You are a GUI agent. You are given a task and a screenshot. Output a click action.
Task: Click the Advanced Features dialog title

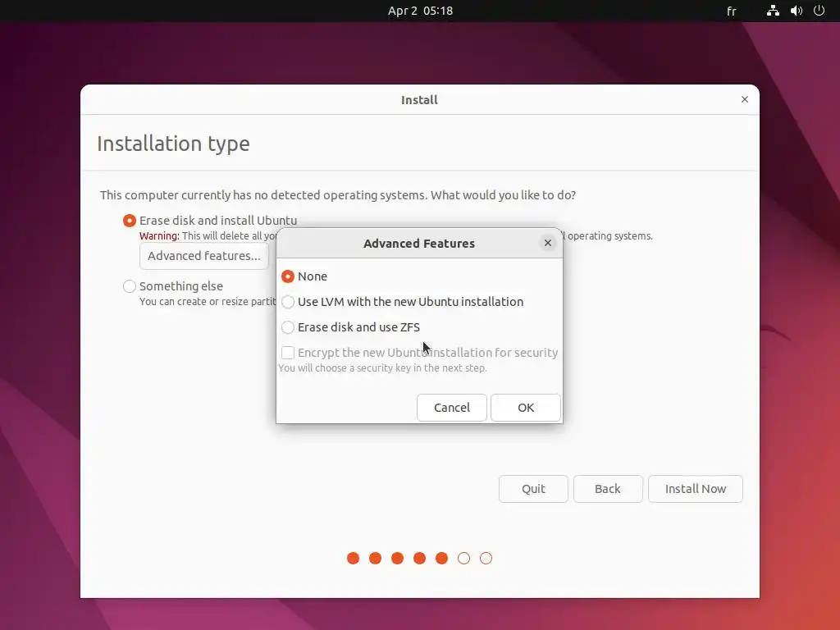coord(419,243)
